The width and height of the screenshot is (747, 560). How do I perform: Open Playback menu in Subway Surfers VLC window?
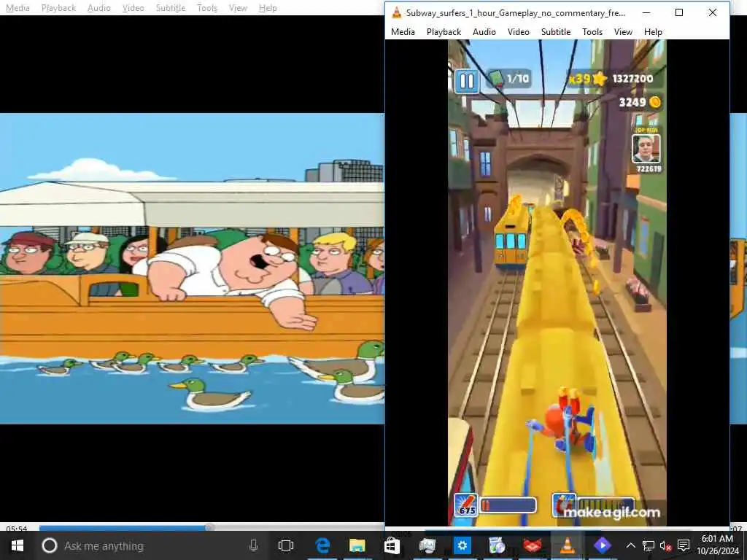[444, 32]
